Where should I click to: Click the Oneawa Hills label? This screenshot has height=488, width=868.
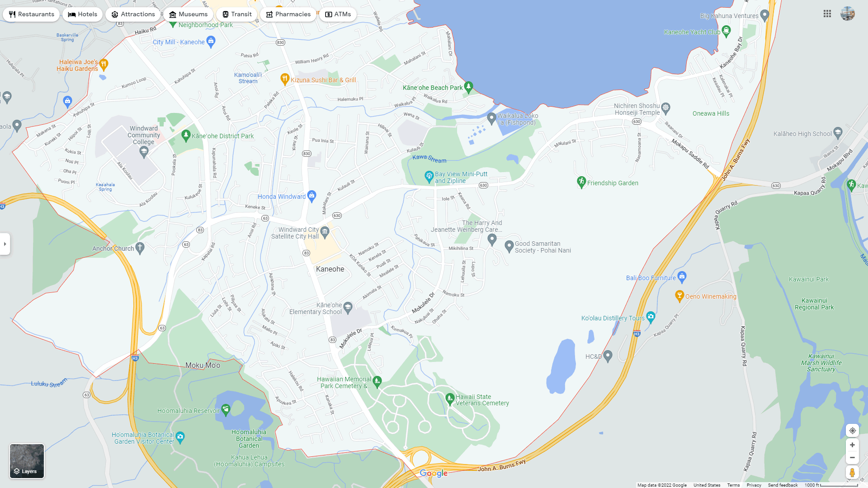click(x=711, y=113)
